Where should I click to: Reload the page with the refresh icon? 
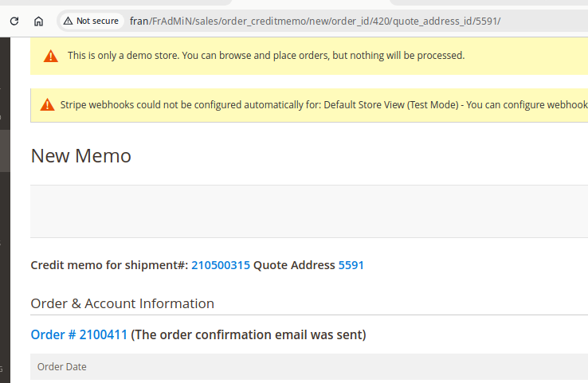coord(14,21)
